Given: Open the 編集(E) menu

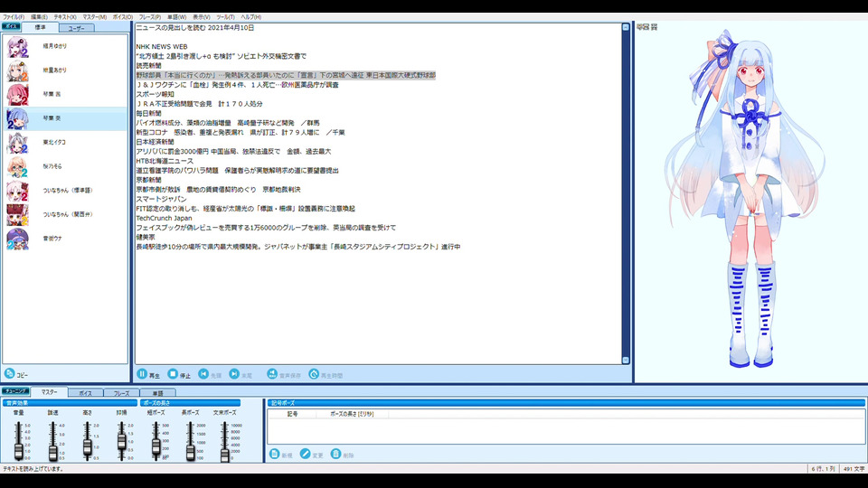Looking at the screenshot, I should pyautogui.click(x=39, y=17).
